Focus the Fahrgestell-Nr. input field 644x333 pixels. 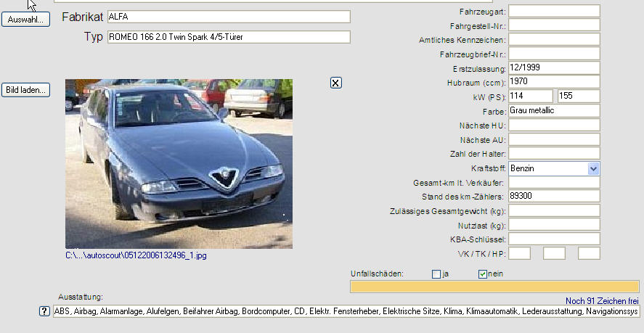(554, 25)
